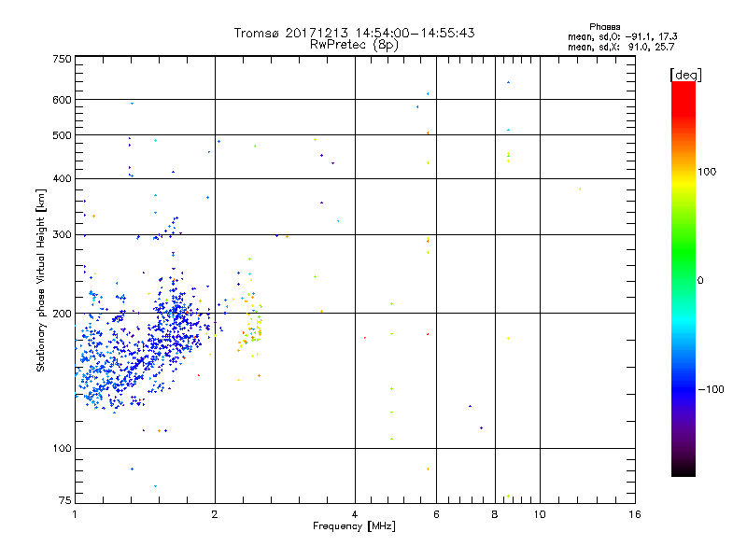Click the colorbar label '-100'
Viewport: 747px width, 560px height.
tap(711, 389)
